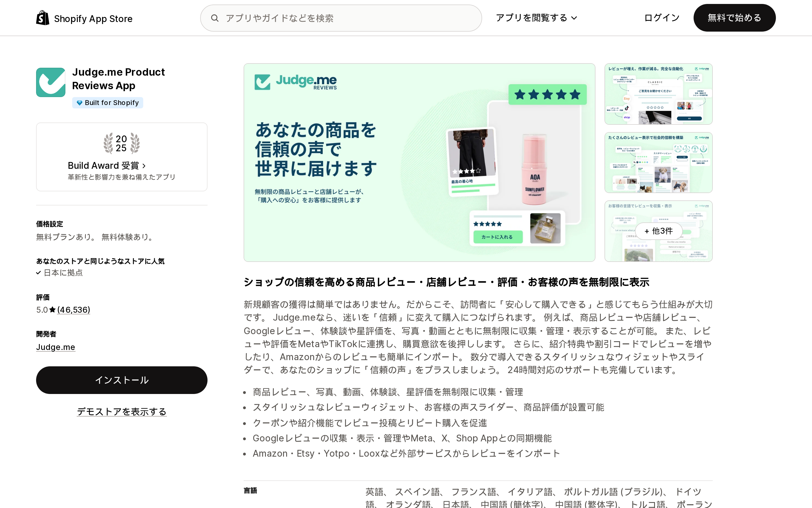Click the Shopify App Store title
This screenshot has width=812, height=508.
coord(93,18)
